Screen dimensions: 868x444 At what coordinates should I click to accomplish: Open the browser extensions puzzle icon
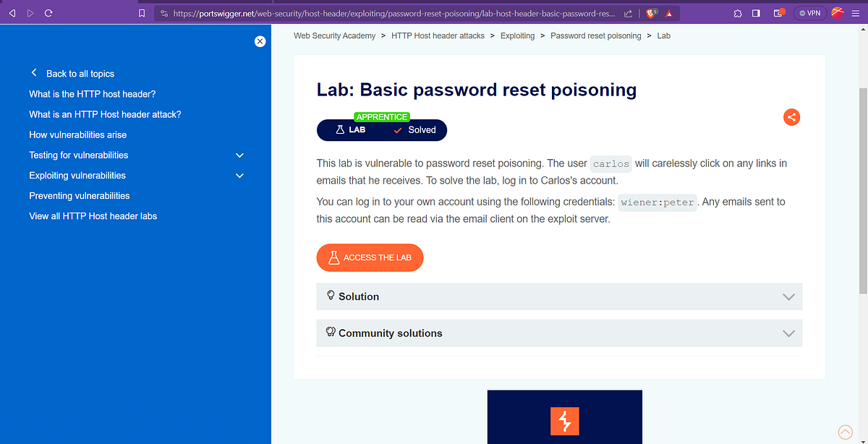pyautogui.click(x=738, y=12)
